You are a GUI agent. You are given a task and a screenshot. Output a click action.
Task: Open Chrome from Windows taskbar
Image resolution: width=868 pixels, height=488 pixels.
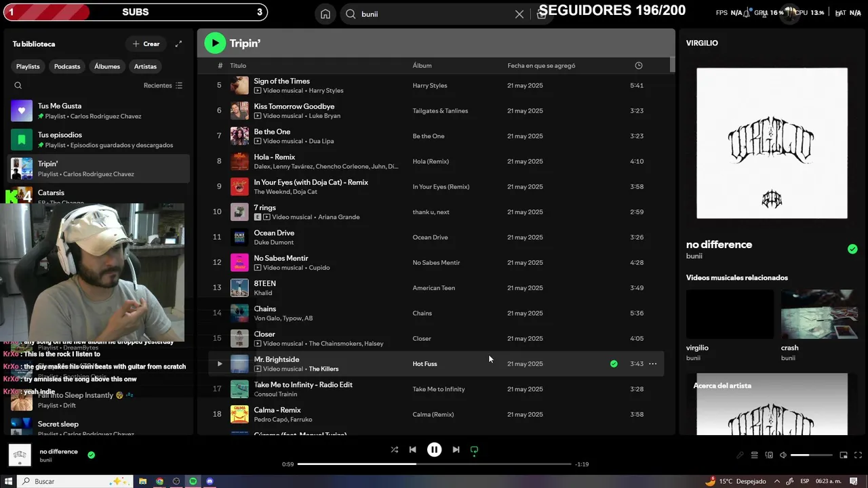tap(159, 481)
